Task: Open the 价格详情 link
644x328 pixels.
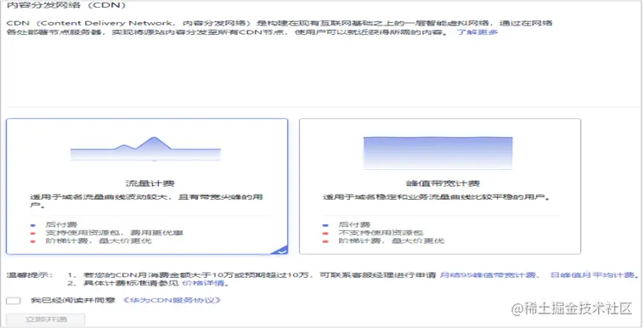Action: tap(203, 283)
